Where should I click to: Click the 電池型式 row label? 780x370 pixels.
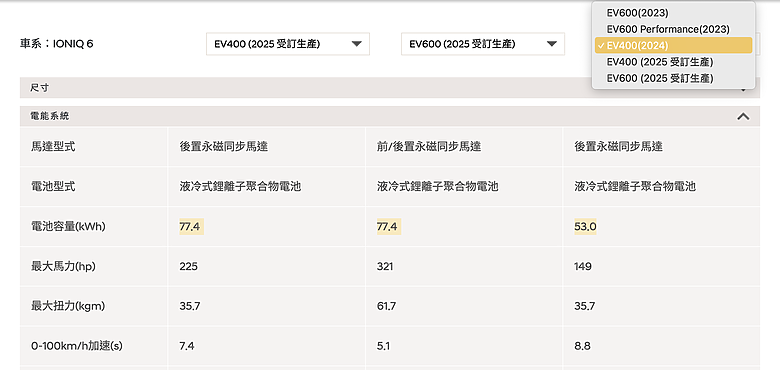coord(53,186)
